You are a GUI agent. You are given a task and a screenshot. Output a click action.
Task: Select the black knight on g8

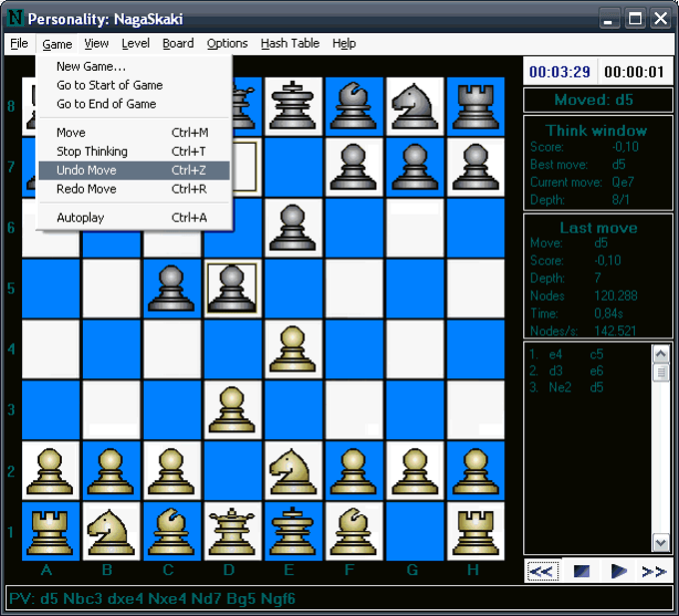coord(414,106)
